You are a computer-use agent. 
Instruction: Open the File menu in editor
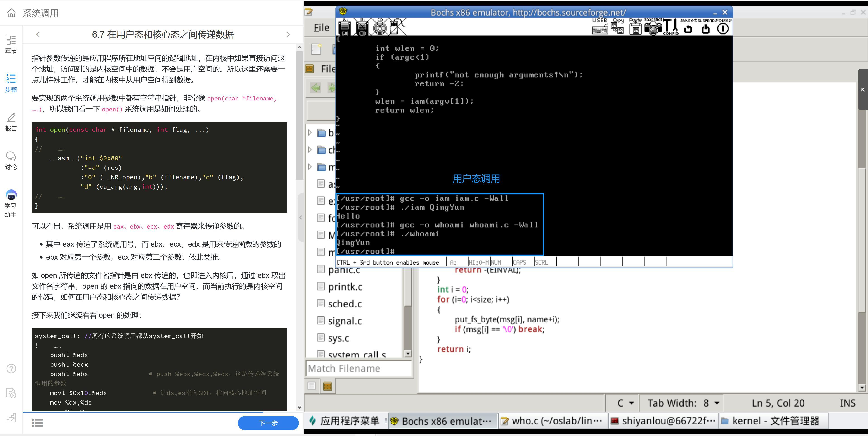click(322, 28)
